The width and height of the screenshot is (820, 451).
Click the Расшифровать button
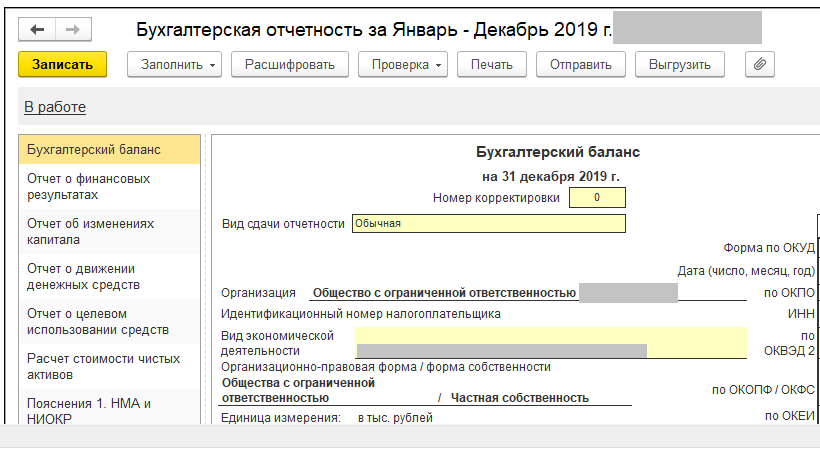pyautogui.click(x=290, y=64)
